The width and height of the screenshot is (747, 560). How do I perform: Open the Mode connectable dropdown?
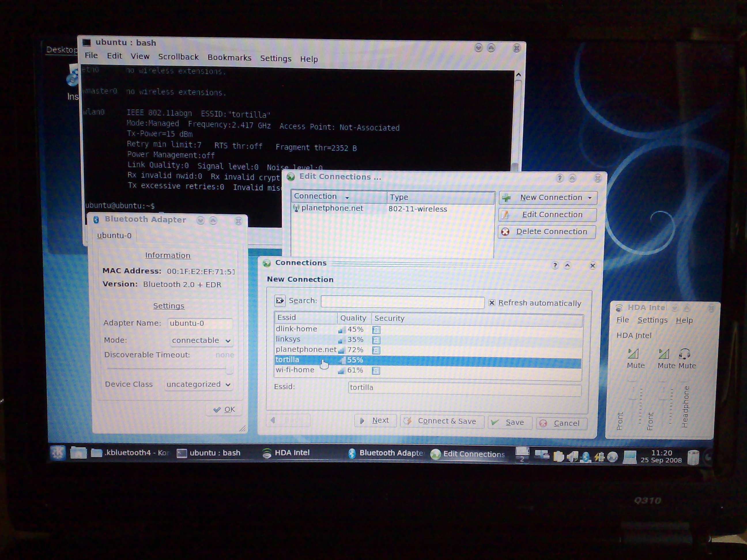pos(201,340)
